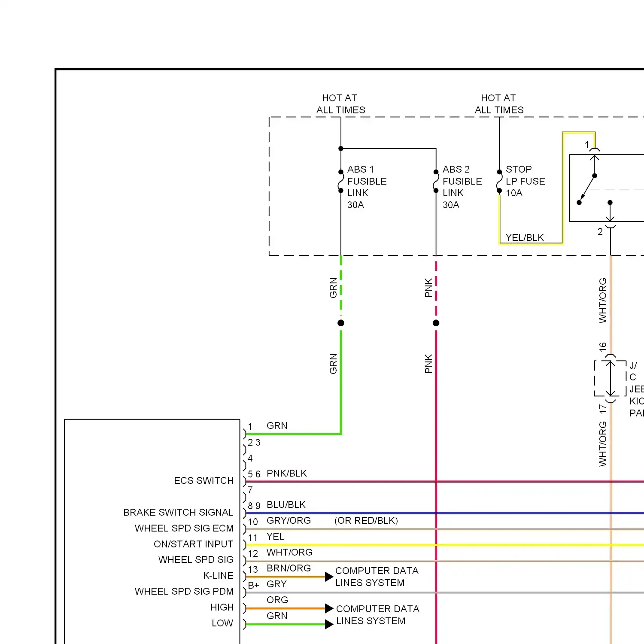Click the green wire splice dot
The image size is (644, 644).
coord(341,323)
